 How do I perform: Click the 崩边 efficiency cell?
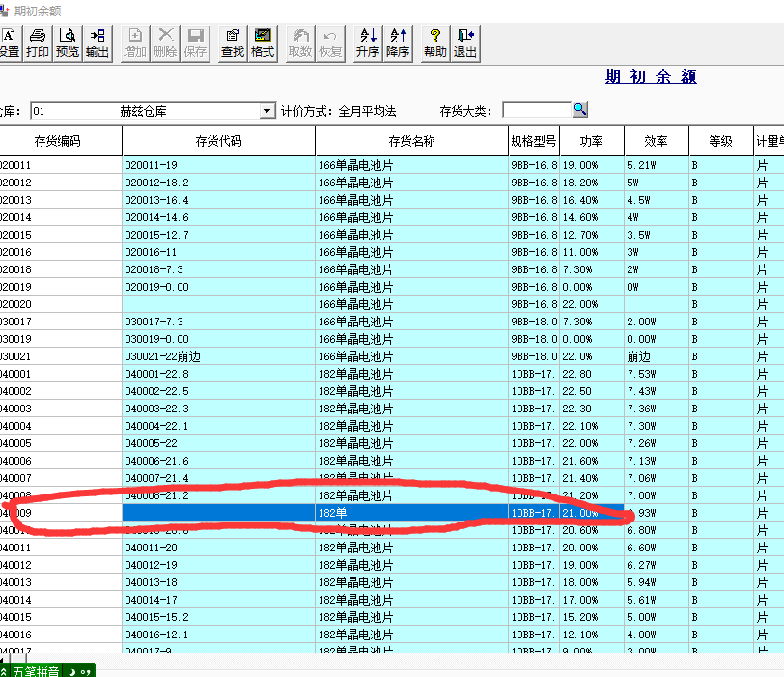pos(656,356)
